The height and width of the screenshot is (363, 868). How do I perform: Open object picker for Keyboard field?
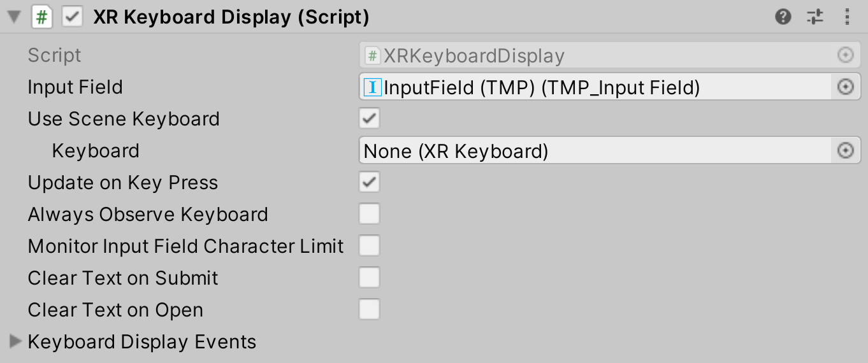click(x=845, y=151)
